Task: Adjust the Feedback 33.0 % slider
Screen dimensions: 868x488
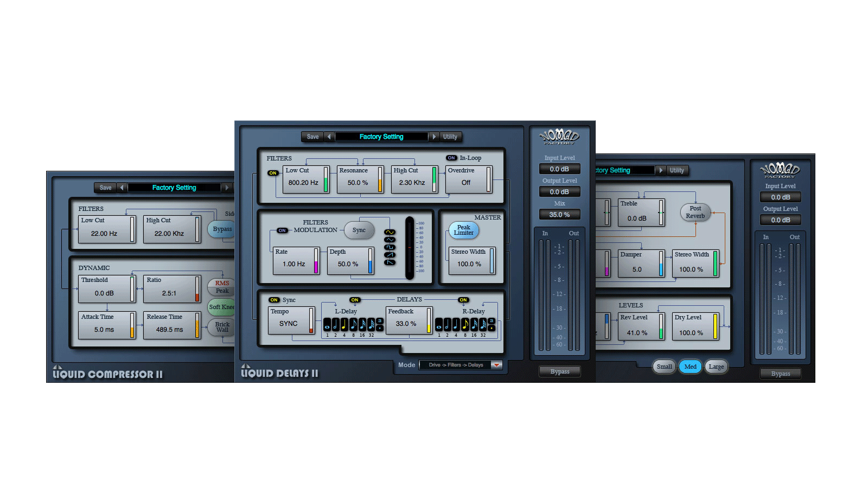Action: pos(429,320)
